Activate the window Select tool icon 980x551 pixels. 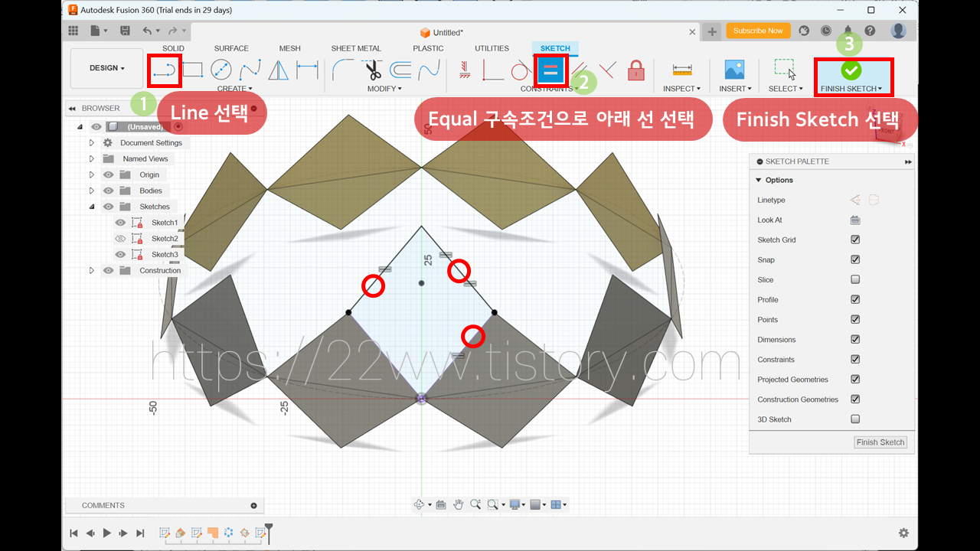[785, 70]
